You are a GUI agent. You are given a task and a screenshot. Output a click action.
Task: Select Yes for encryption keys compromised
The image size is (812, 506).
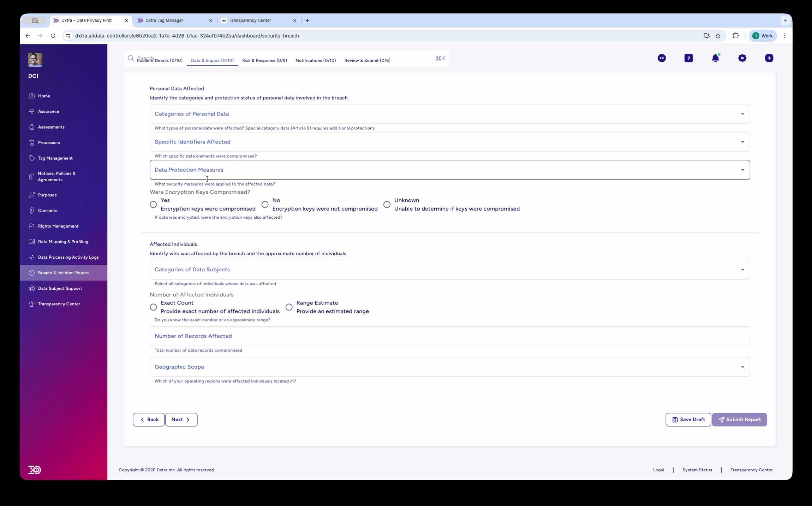(x=153, y=205)
